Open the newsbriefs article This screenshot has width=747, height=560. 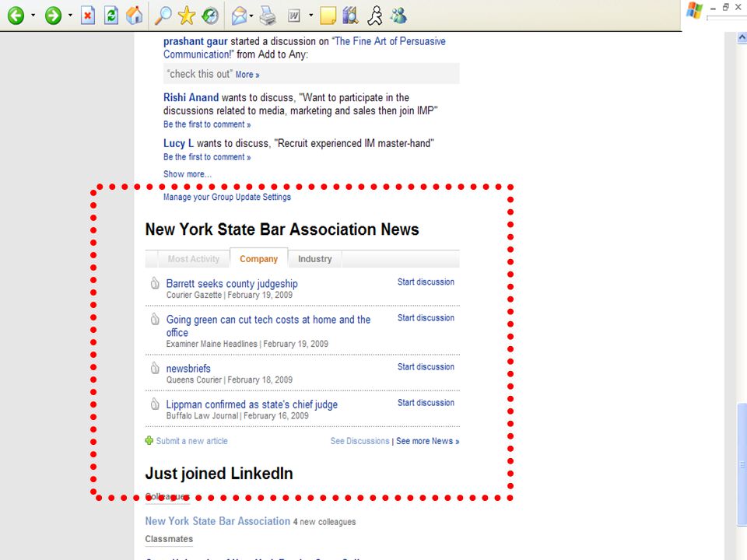188,369
